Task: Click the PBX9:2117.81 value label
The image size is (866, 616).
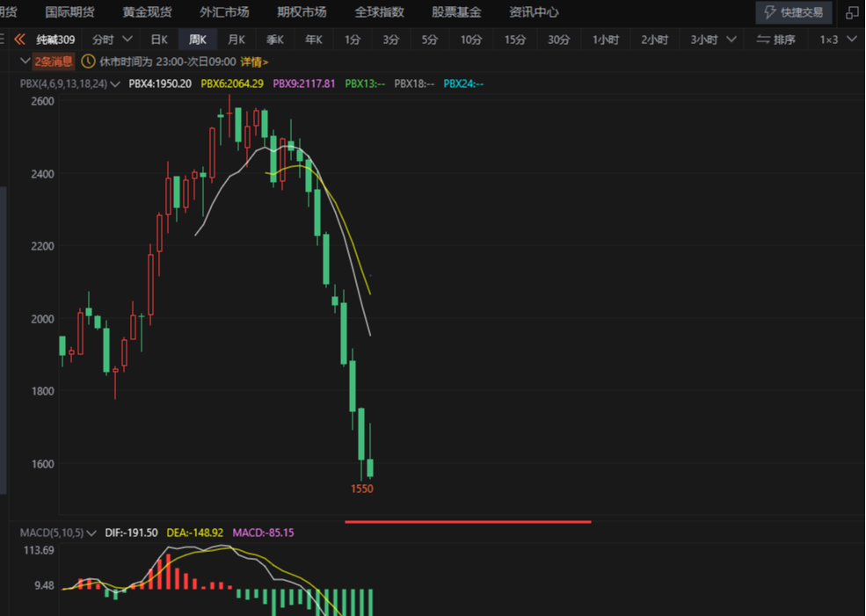Action: click(304, 83)
